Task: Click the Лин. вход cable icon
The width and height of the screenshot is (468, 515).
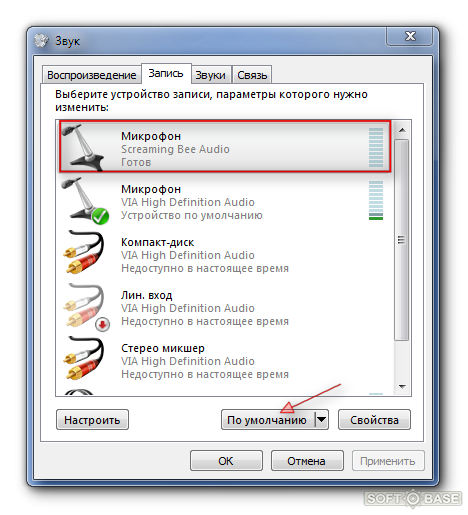Action: pyautogui.click(x=85, y=306)
